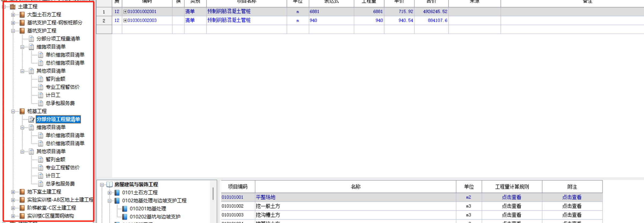644x223 pixels.
Task: Expand table row code 010301002003
Action: [x=125, y=20]
